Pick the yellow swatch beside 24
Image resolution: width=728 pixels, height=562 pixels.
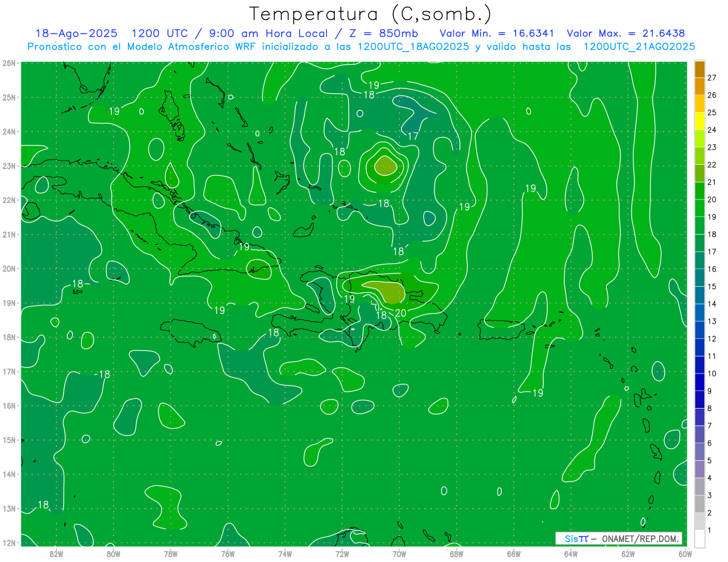coord(699,121)
